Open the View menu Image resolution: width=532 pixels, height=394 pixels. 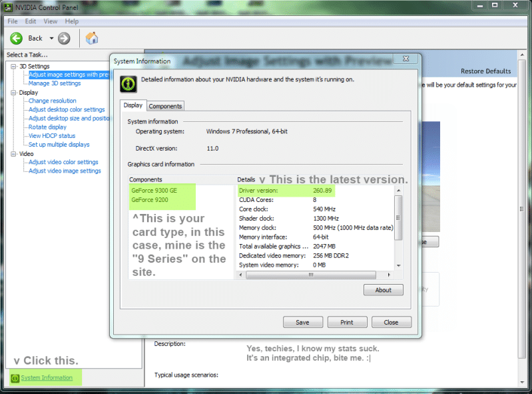50,21
